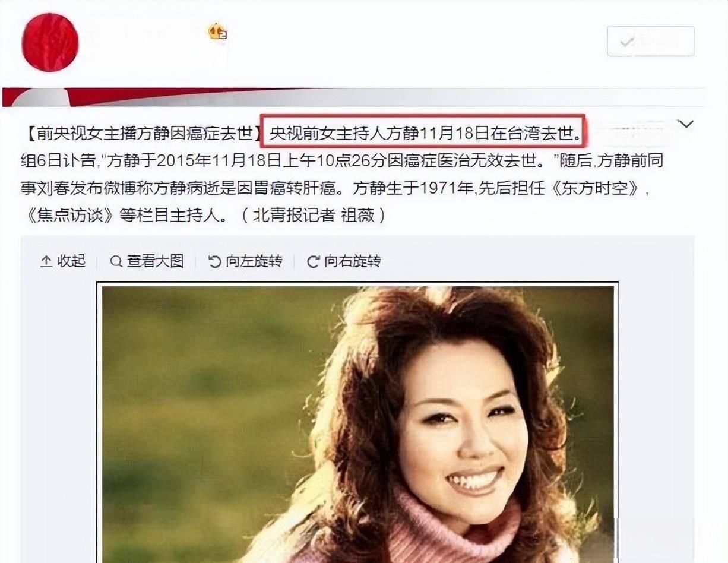Click the follow button with checkmark

coord(650,42)
